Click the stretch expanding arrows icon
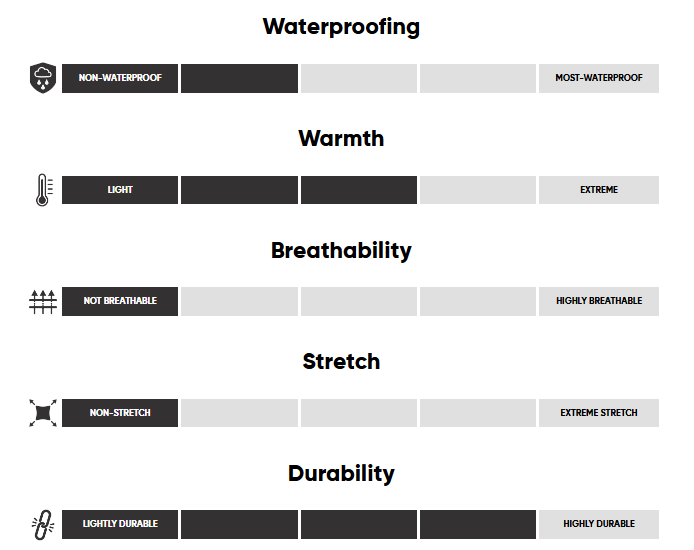The width and height of the screenshot is (694, 550). (x=43, y=413)
